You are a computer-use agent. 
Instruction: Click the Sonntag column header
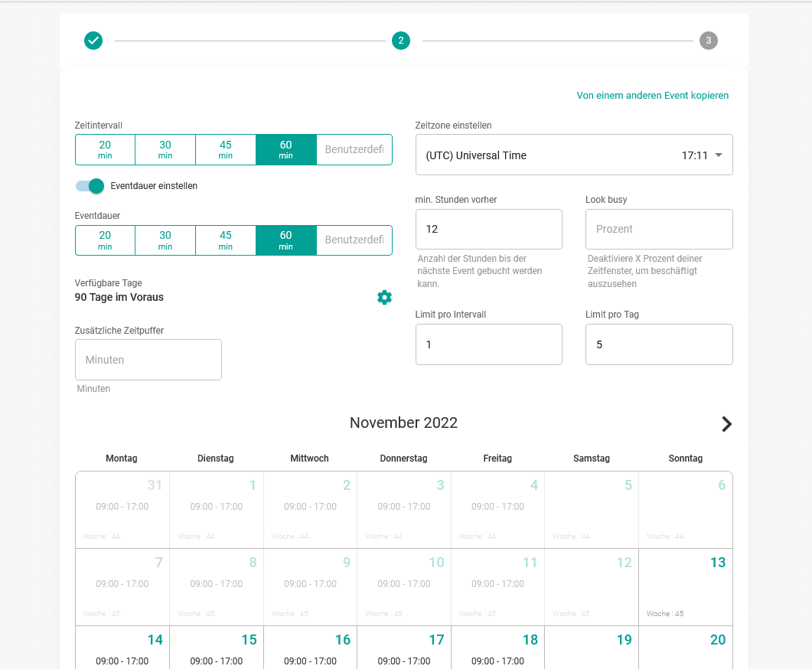pyautogui.click(x=686, y=459)
